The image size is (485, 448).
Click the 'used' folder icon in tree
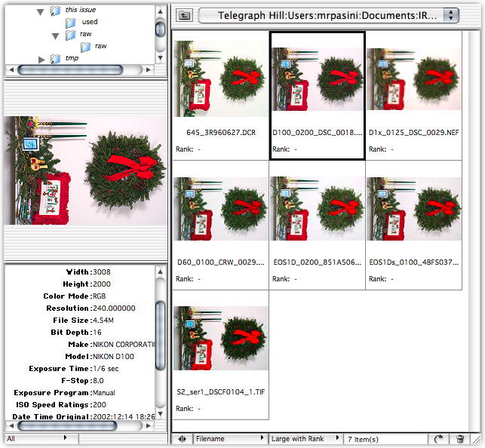(x=71, y=23)
